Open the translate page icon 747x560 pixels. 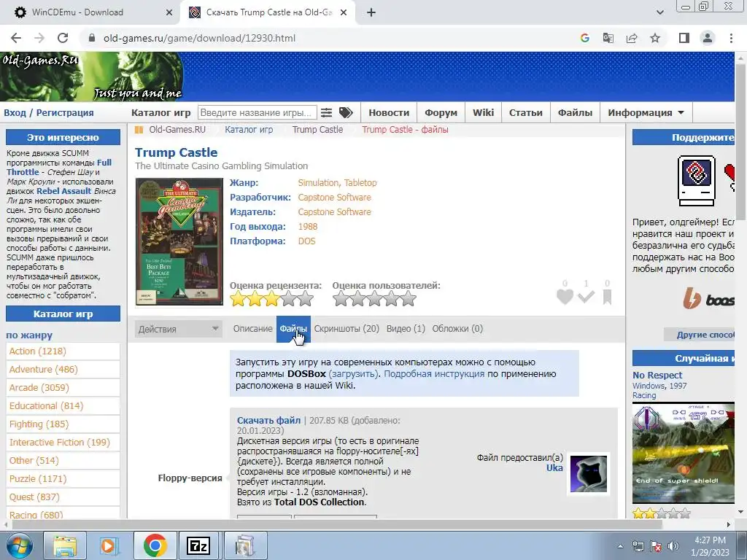coord(608,38)
